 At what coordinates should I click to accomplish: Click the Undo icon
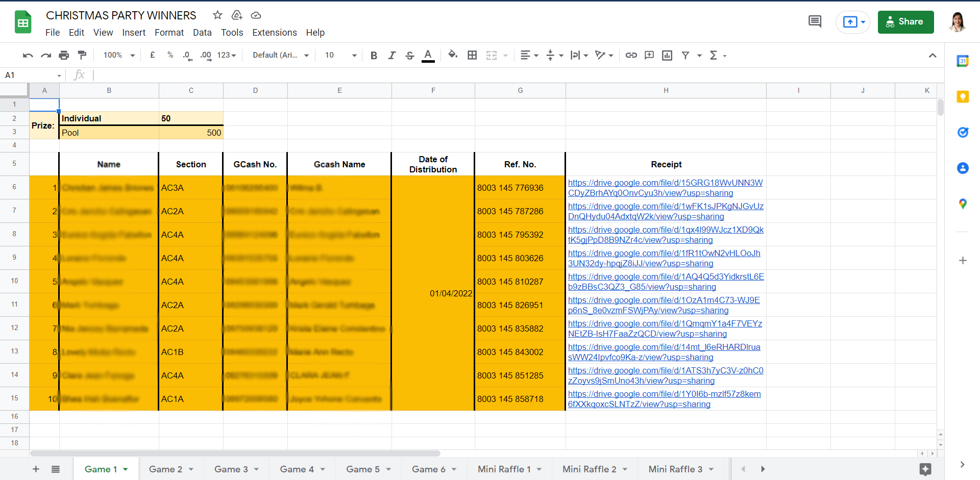[x=28, y=55]
